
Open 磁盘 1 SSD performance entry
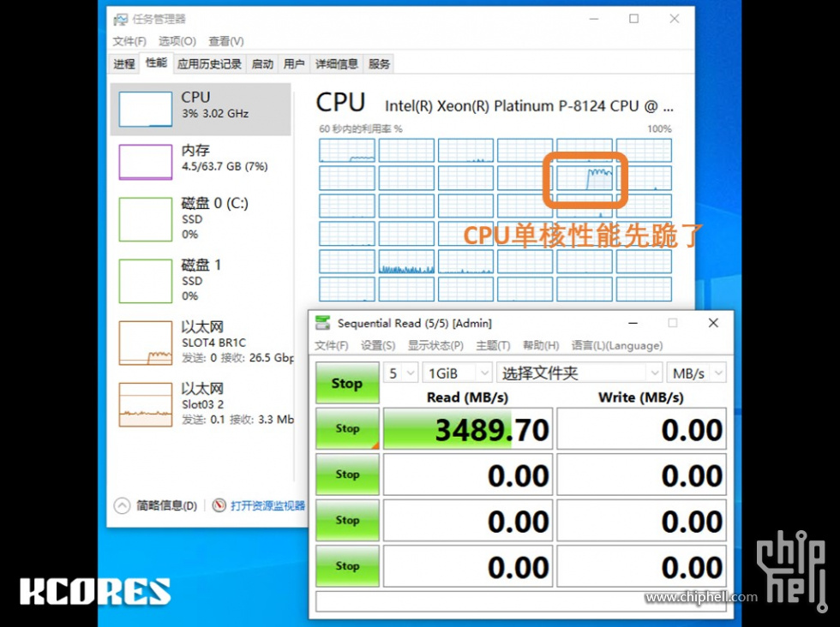tap(201, 280)
